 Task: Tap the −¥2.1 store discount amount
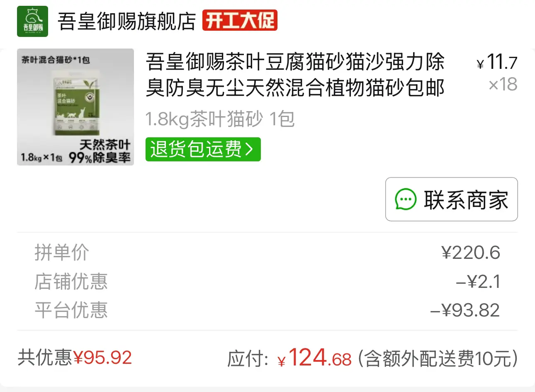[x=478, y=282]
